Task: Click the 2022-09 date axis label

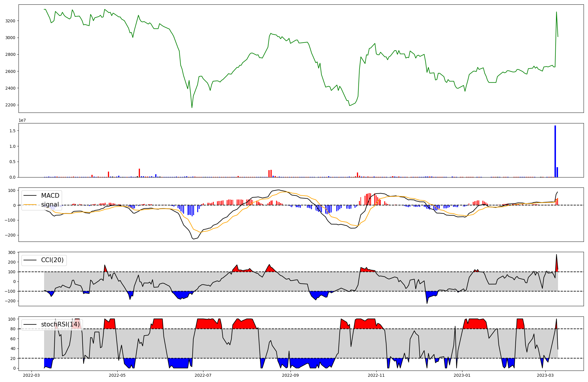Action: (x=290, y=375)
